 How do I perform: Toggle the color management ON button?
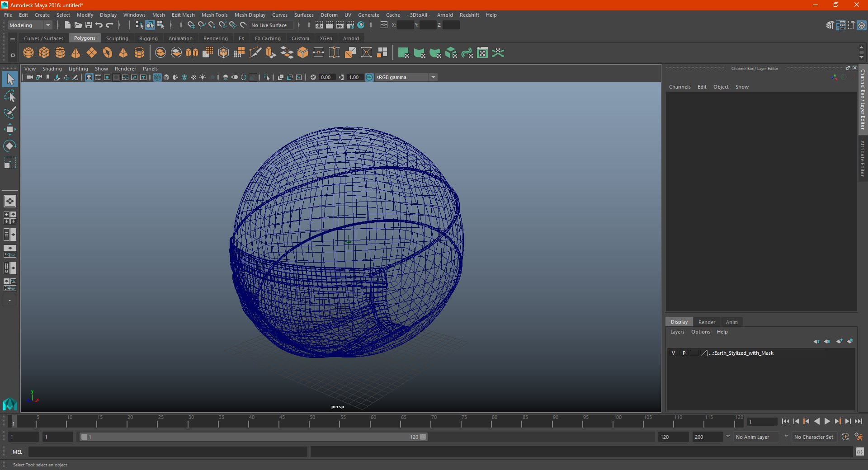(369, 77)
